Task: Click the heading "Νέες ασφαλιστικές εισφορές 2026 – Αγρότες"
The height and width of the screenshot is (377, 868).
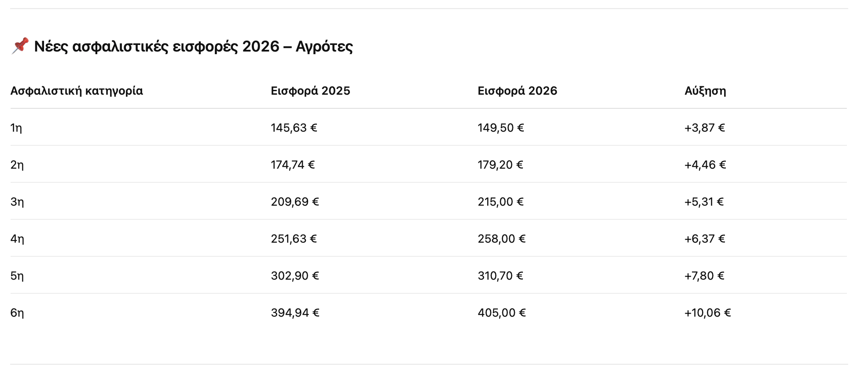Action: click(x=193, y=46)
